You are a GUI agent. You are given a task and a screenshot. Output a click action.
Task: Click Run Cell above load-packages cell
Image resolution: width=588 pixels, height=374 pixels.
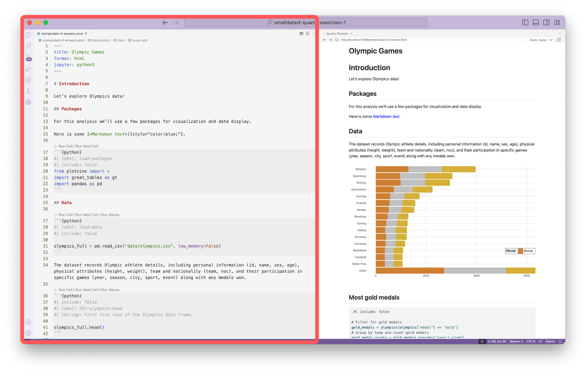click(65, 146)
